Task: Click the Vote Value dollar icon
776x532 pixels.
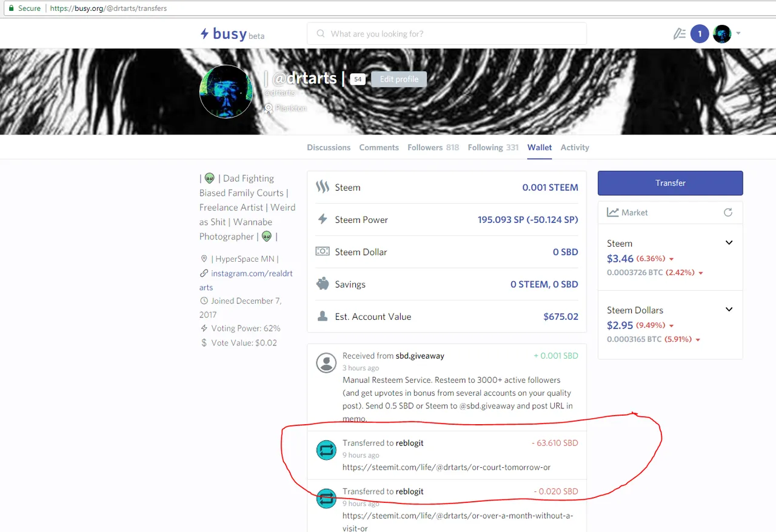Action: (204, 343)
